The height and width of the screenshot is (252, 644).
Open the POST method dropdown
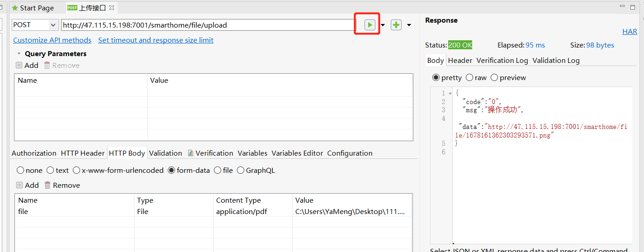coord(53,25)
